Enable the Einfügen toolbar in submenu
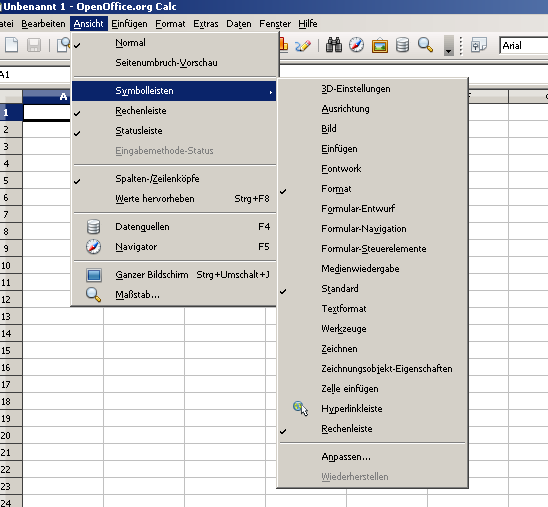Image resolution: width=548 pixels, height=507 pixels. click(372, 149)
